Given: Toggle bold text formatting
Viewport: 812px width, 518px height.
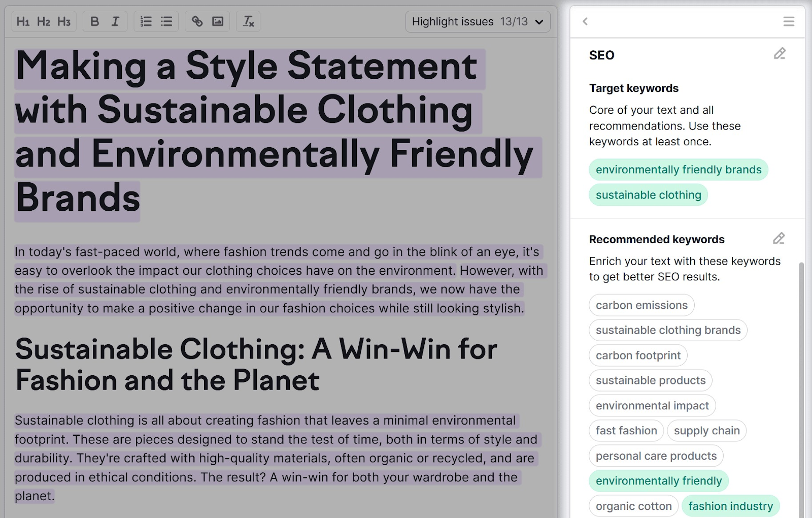Looking at the screenshot, I should coord(94,21).
